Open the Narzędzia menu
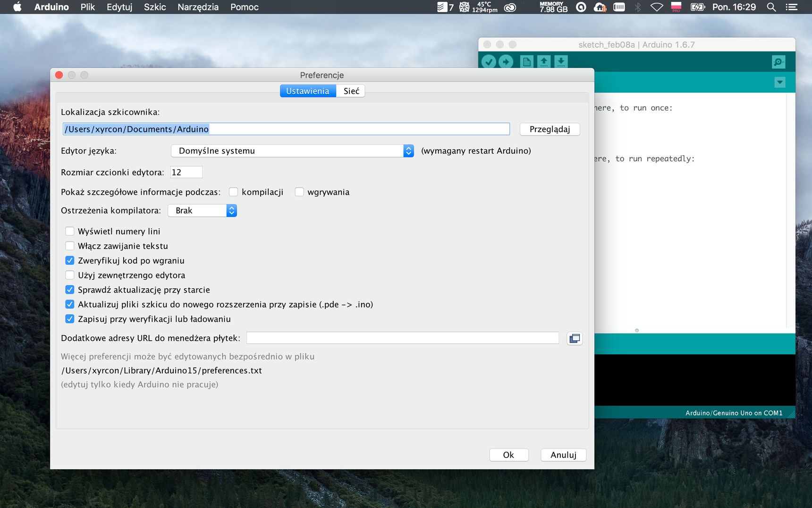 [198, 7]
